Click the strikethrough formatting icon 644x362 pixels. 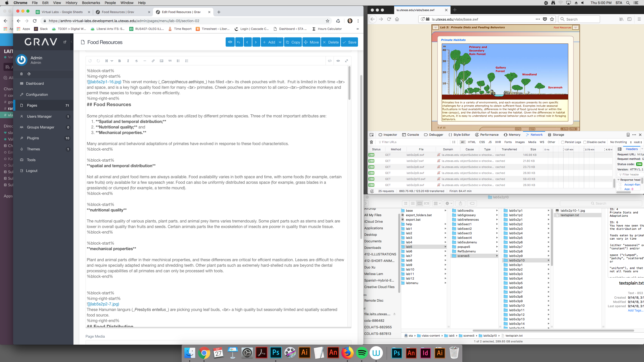point(136,61)
